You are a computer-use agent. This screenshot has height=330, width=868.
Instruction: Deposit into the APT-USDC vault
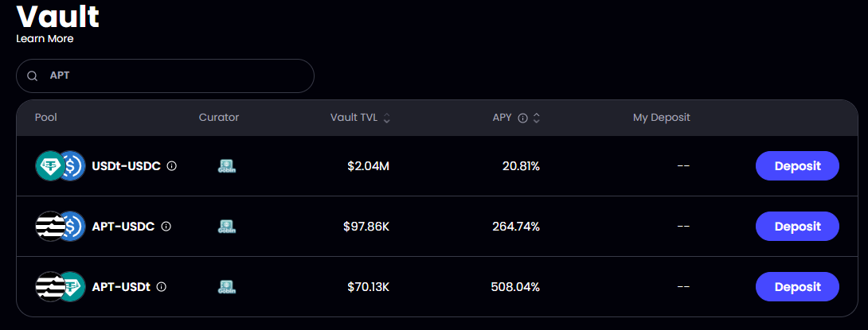(x=797, y=226)
